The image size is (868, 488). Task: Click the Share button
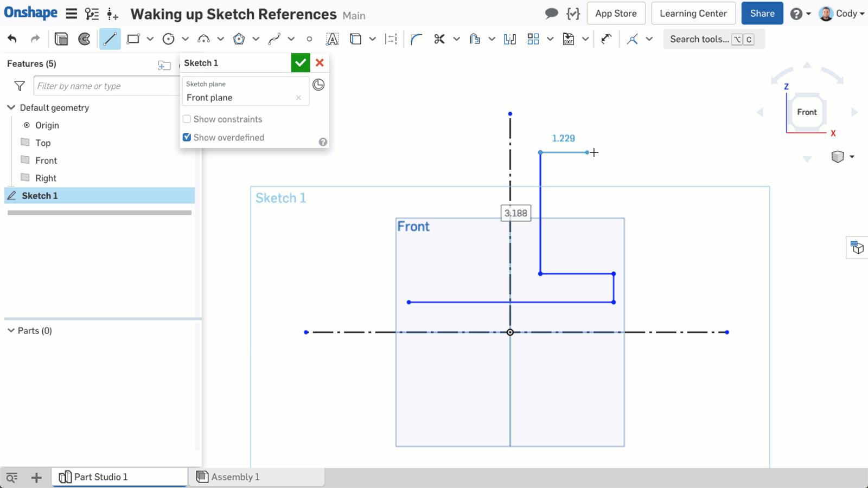click(x=762, y=13)
